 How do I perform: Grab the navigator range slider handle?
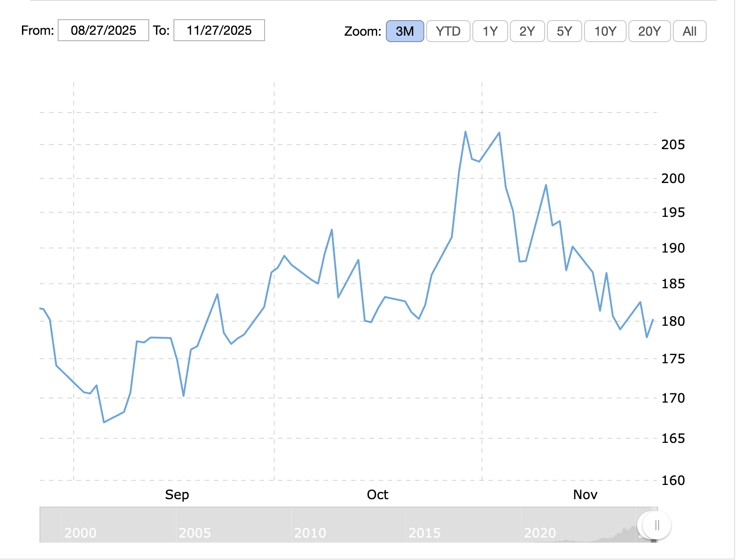click(x=657, y=525)
